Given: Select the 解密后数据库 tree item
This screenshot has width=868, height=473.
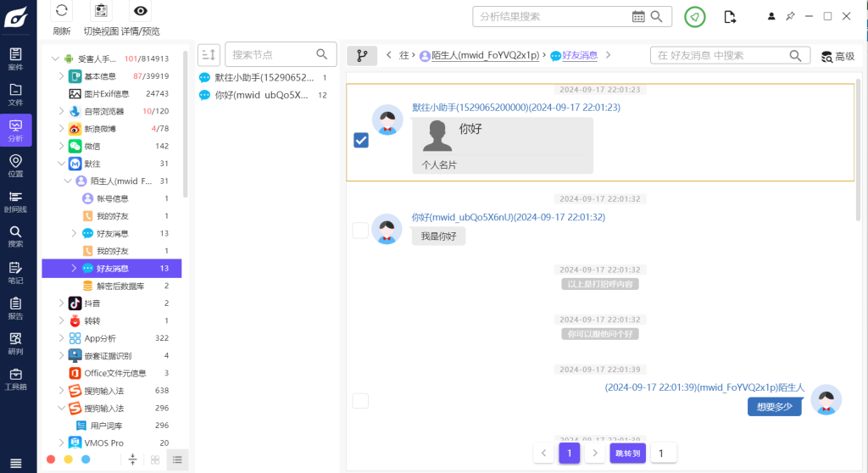Looking at the screenshot, I should [x=112, y=286].
